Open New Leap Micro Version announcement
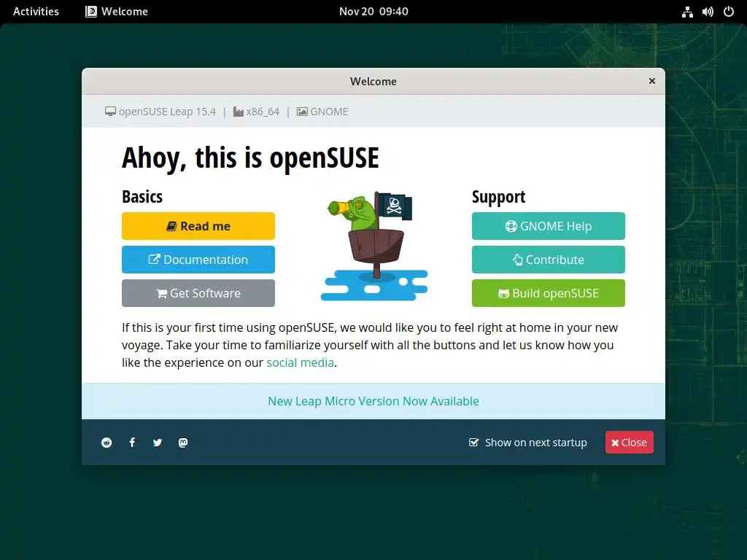This screenshot has height=560, width=747. point(373,402)
